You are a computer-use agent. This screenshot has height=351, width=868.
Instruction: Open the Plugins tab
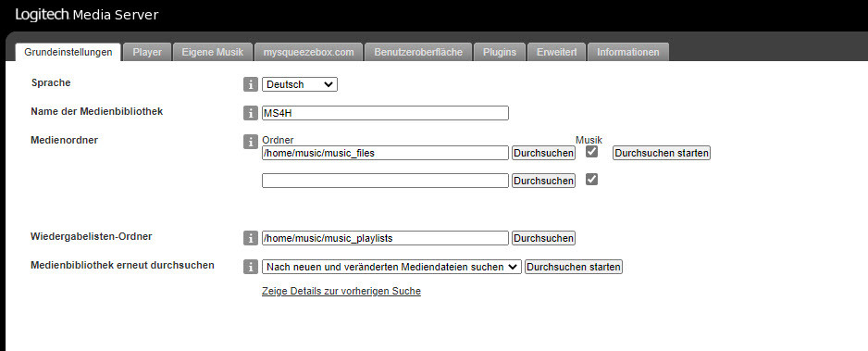(x=500, y=52)
